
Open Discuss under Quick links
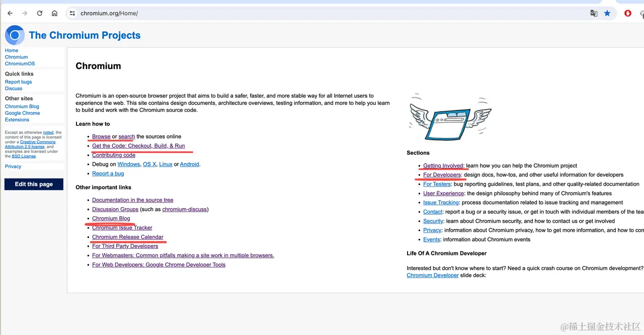14,88
